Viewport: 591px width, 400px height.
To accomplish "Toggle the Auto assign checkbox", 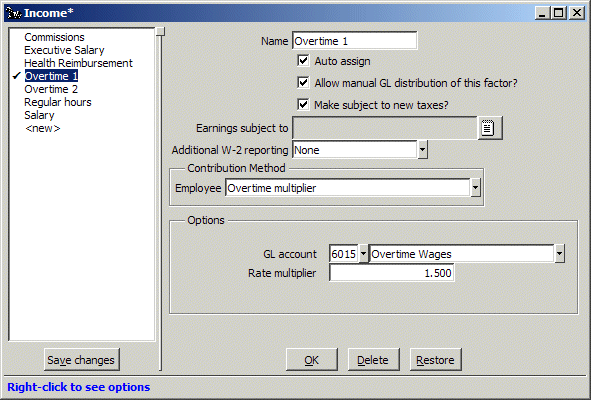I will click(x=303, y=61).
